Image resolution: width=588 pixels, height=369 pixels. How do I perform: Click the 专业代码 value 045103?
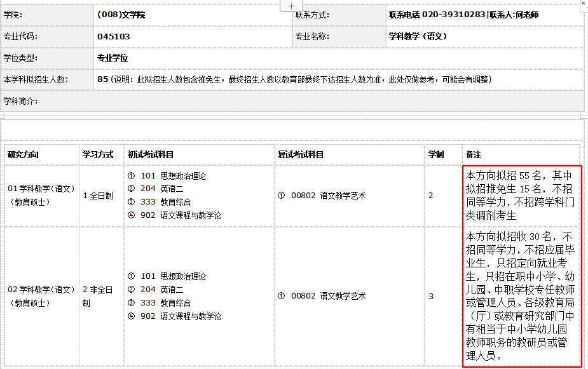point(114,36)
